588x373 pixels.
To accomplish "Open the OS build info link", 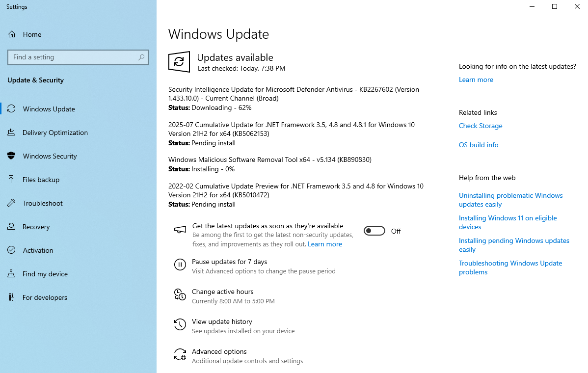I will [x=479, y=145].
